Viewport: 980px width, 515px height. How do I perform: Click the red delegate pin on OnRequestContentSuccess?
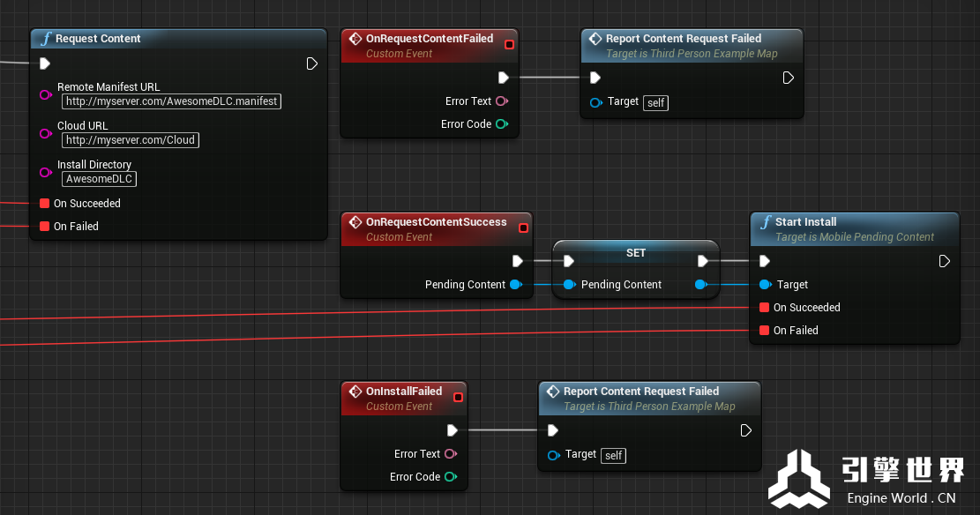click(523, 228)
